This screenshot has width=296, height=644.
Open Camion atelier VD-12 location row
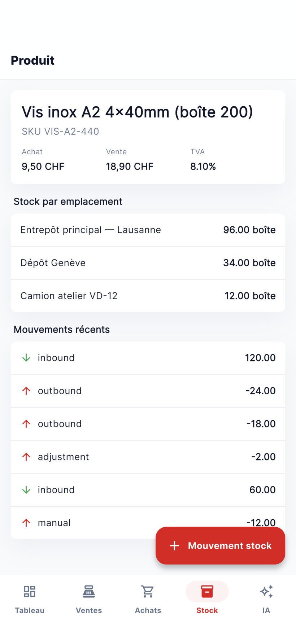[x=148, y=296]
